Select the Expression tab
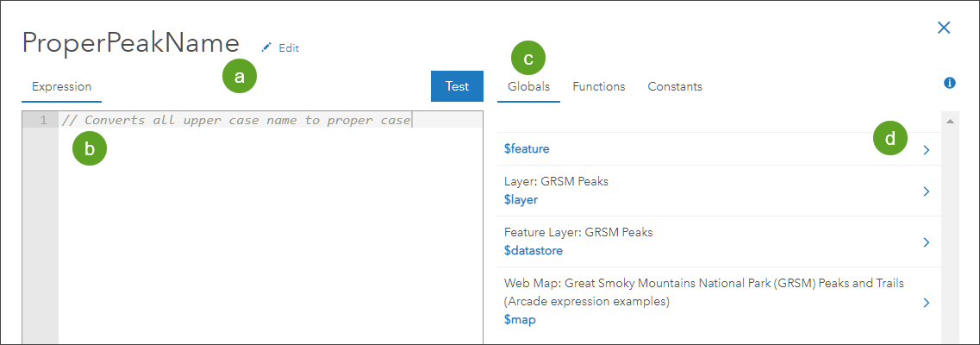The height and width of the screenshot is (345, 980). click(x=61, y=86)
